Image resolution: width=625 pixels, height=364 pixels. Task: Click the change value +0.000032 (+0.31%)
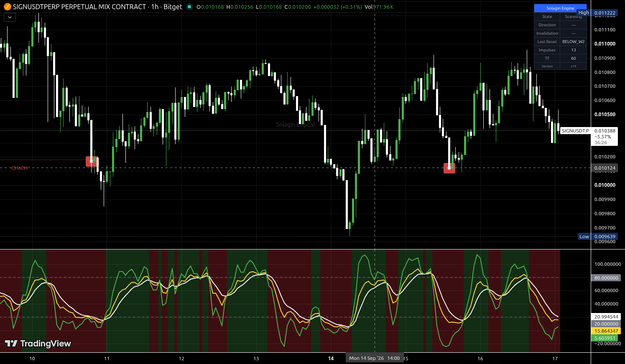tap(338, 7)
